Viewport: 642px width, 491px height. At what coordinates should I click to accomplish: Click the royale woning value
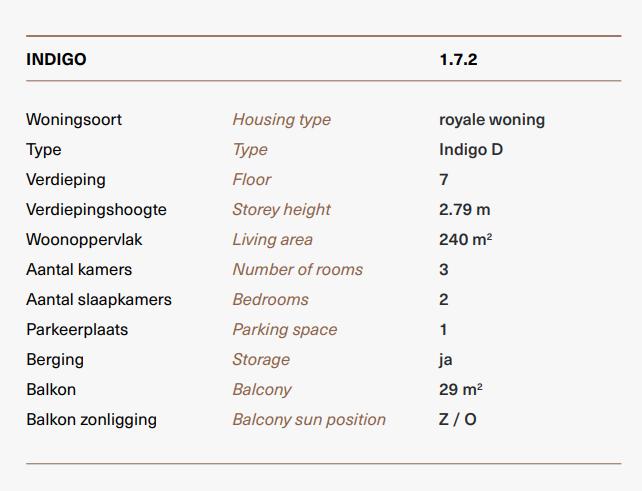[492, 120]
